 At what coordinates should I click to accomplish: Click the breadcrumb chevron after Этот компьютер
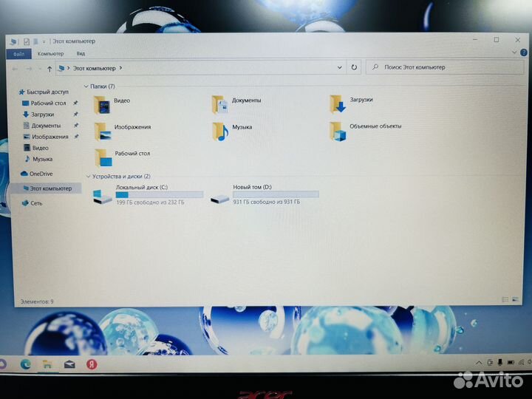click(x=120, y=68)
